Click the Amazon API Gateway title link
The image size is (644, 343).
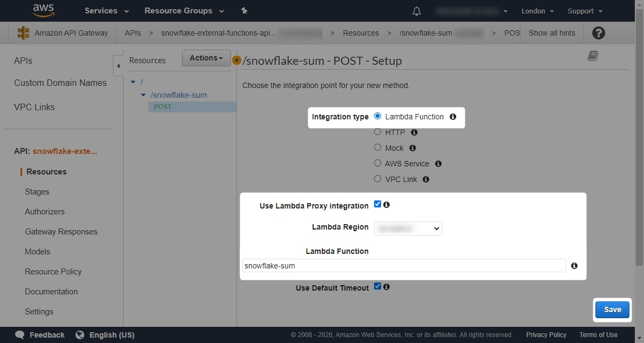tap(71, 33)
